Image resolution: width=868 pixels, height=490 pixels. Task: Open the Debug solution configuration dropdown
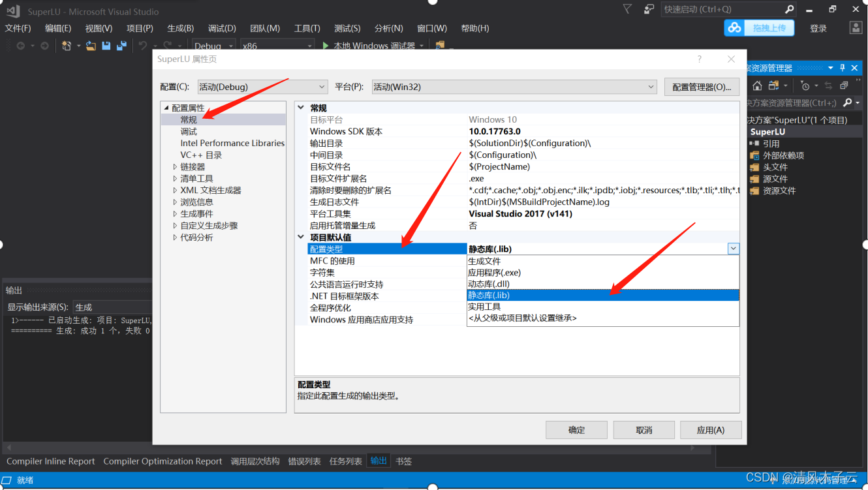point(214,46)
